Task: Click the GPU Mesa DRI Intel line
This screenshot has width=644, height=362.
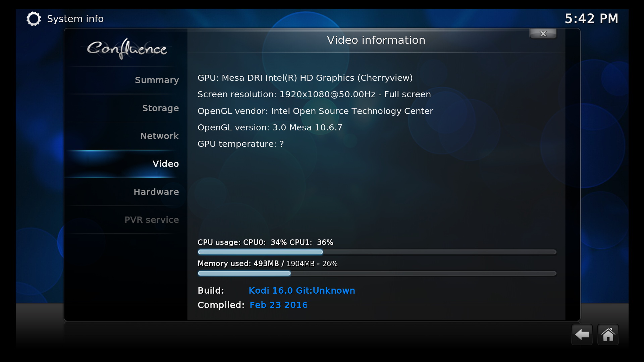Action: (x=305, y=78)
